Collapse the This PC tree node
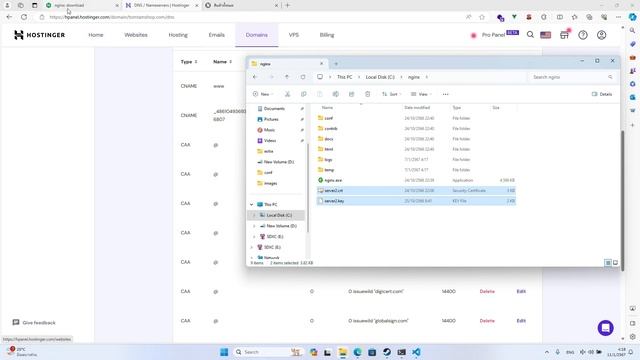 click(x=252, y=204)
